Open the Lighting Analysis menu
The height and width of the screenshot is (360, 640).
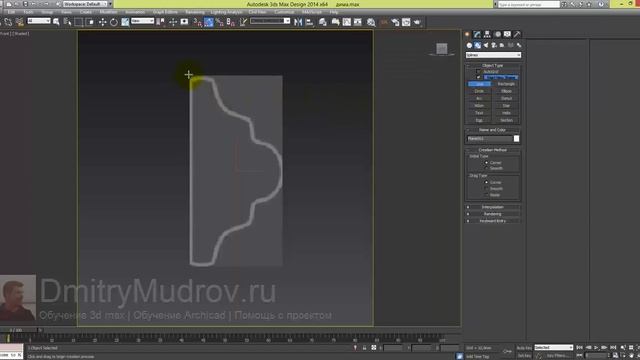(x=226, y=12)
